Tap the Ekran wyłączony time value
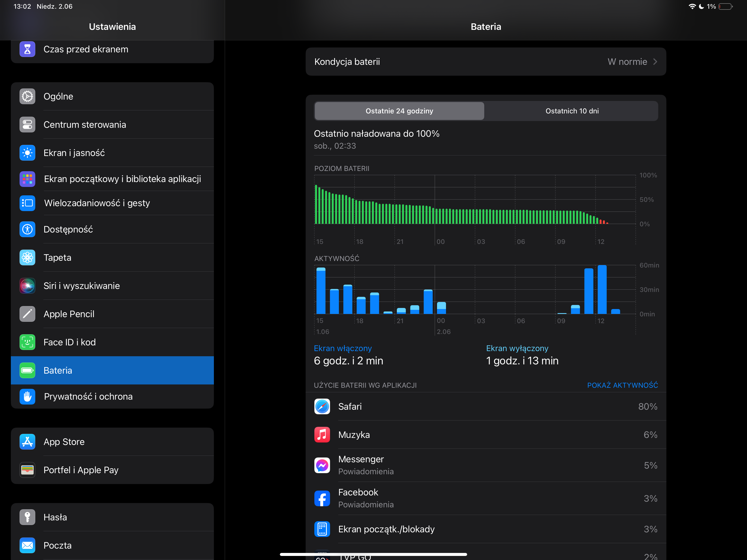 point(522,361)
